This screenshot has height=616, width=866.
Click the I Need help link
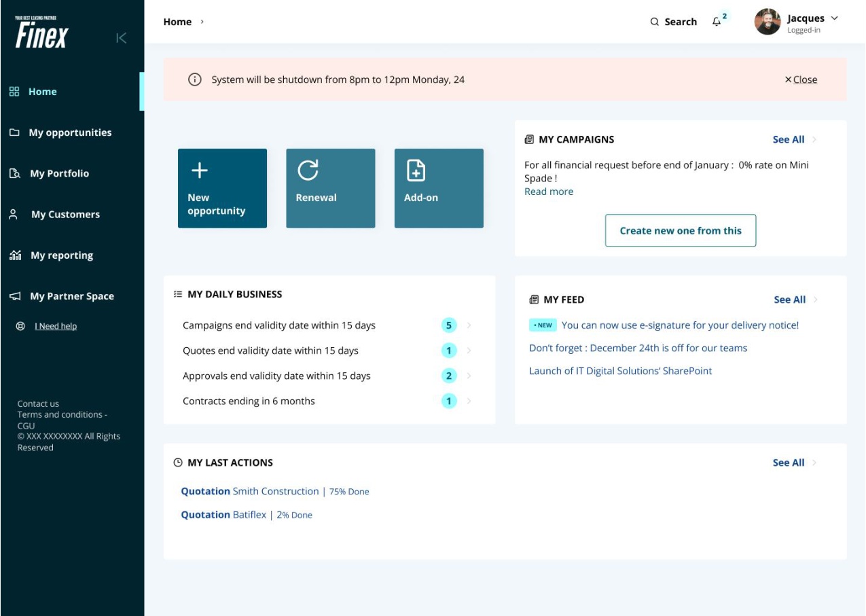click(56, 326)
